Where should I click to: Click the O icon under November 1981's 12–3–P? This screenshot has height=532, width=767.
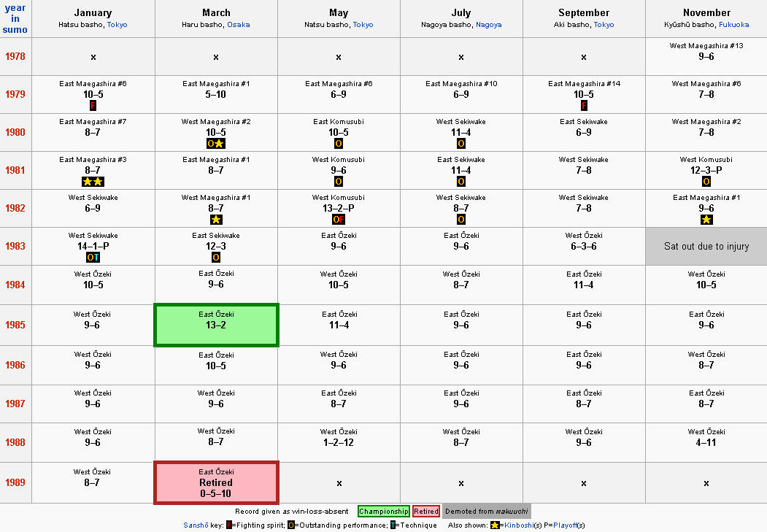point(706,182)
